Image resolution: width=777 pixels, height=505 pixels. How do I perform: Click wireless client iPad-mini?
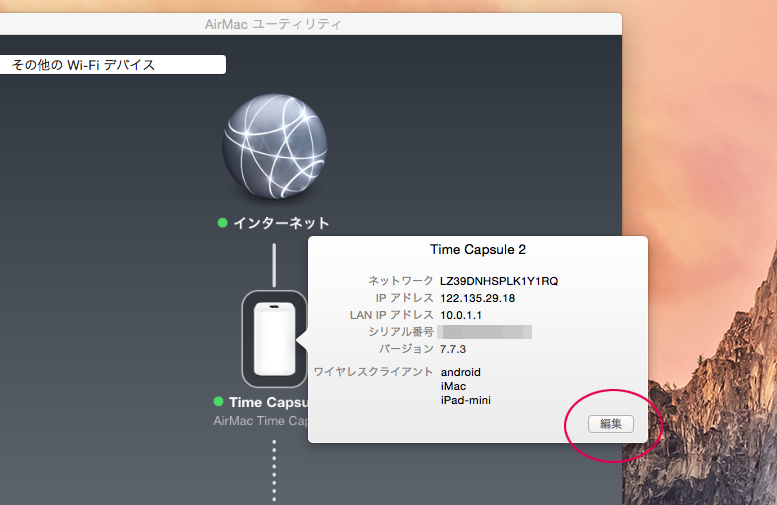(466, 400)
